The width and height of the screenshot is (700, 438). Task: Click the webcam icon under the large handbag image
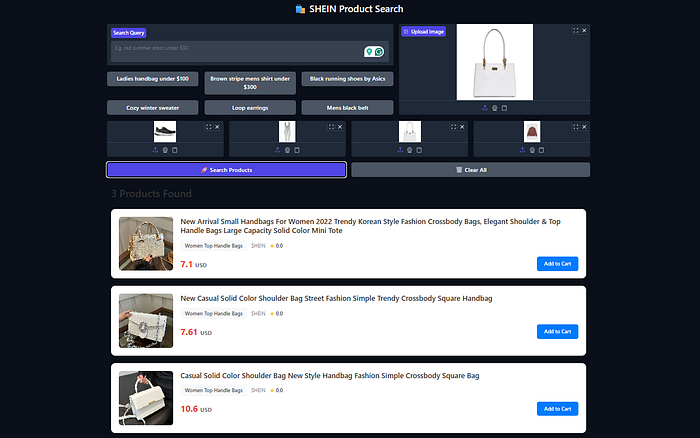tap(495, 108)
